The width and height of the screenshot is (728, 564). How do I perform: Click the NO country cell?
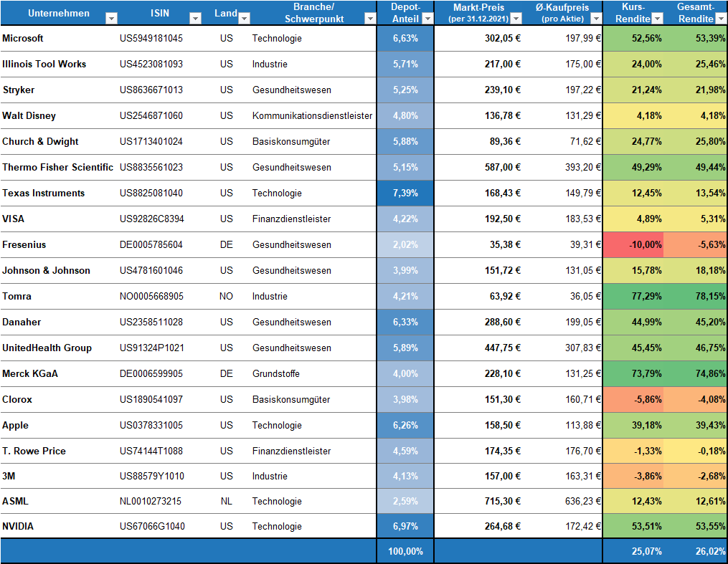click(x=226, y=297)
